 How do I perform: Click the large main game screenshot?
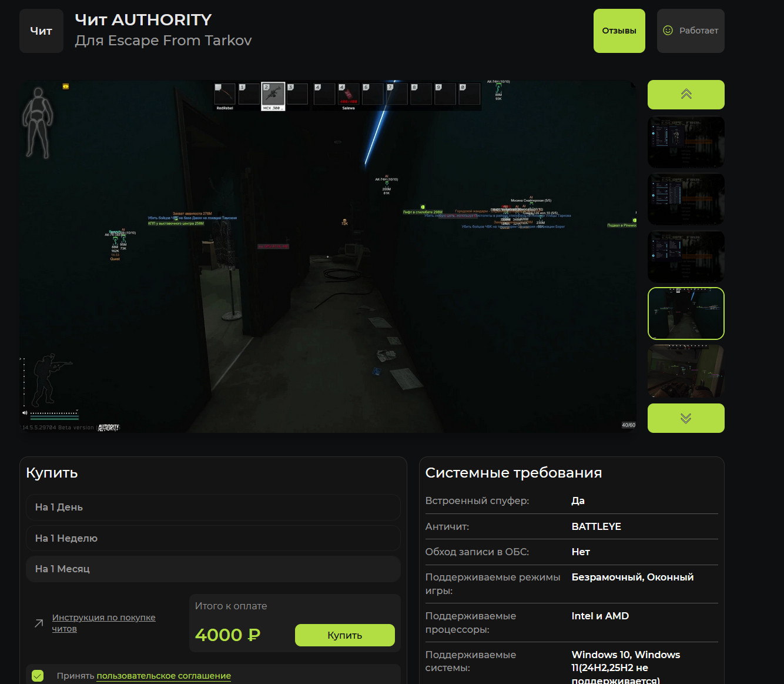tap(328, 256)
